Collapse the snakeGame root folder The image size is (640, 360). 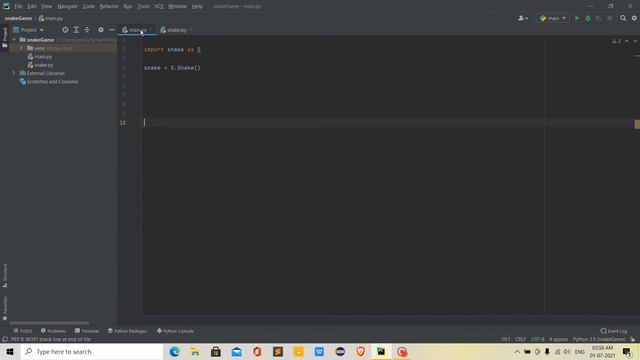(x=14, y=40)
